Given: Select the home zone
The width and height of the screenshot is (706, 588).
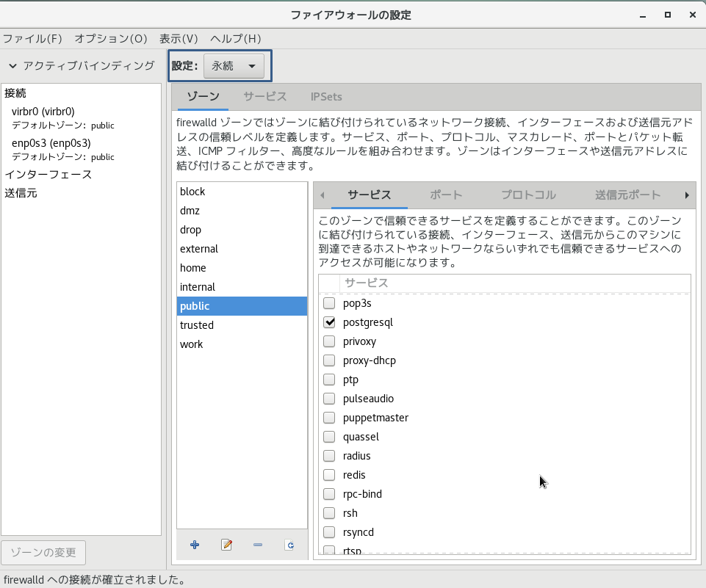Looking at the screenshot, I should [x=242, y=268].
